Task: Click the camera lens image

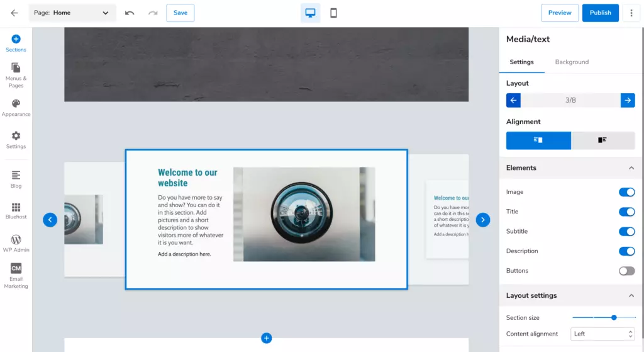Action: coord(304,214)
